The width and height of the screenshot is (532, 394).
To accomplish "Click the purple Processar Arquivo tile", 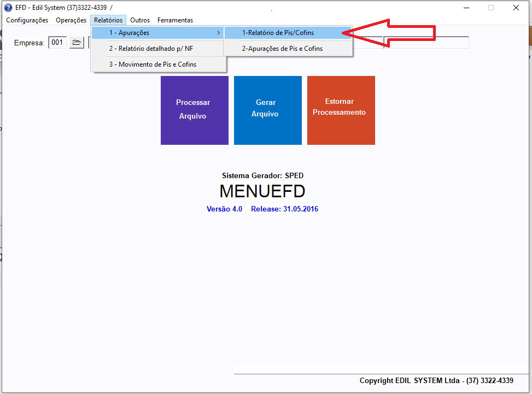I will 194,110.
